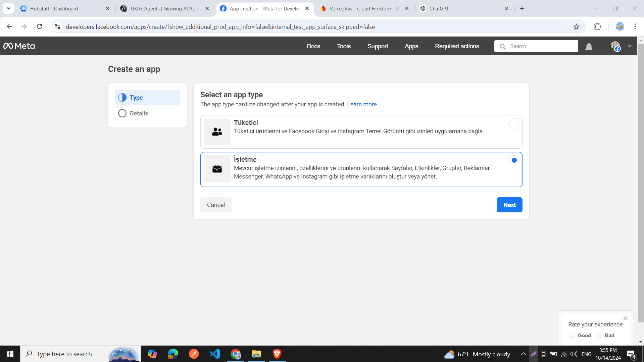
Task: Click the developer Search field
Action: [x=537, y=46]
